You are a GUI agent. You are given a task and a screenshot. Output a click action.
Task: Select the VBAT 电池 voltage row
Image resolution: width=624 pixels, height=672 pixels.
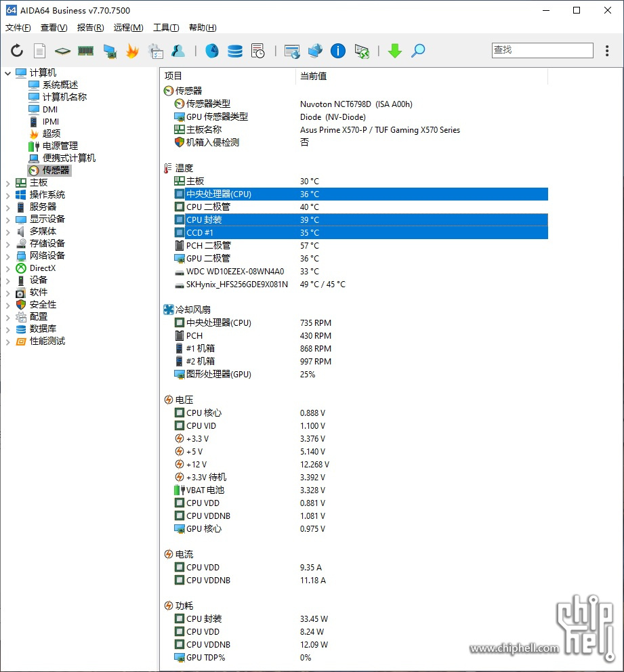pos(360,490)
